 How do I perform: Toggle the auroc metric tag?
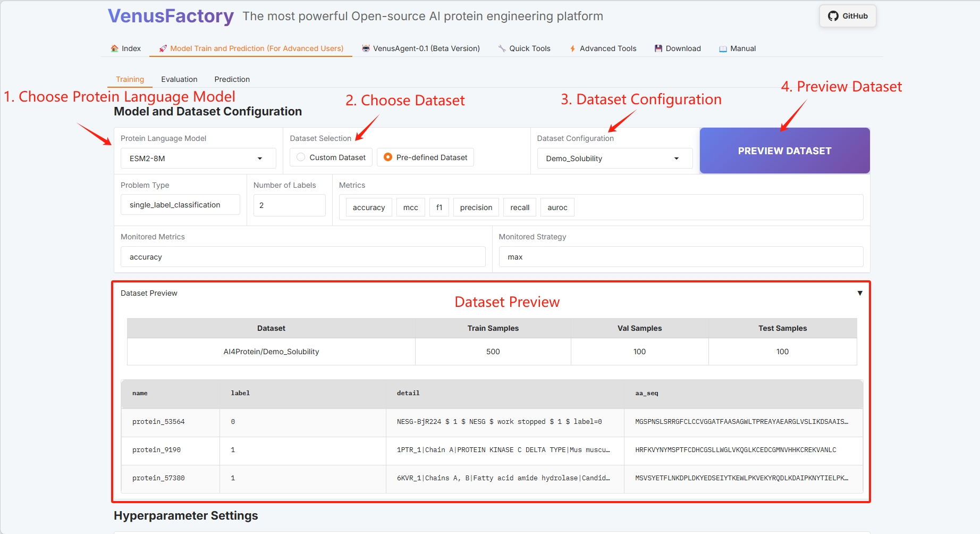click(x=557, y=207)
